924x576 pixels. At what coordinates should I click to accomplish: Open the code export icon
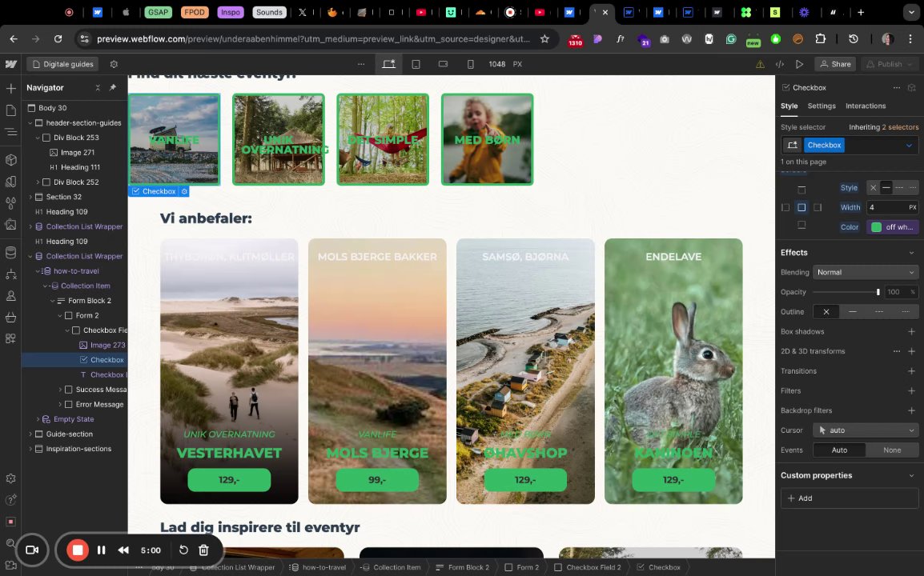(780, 64)
